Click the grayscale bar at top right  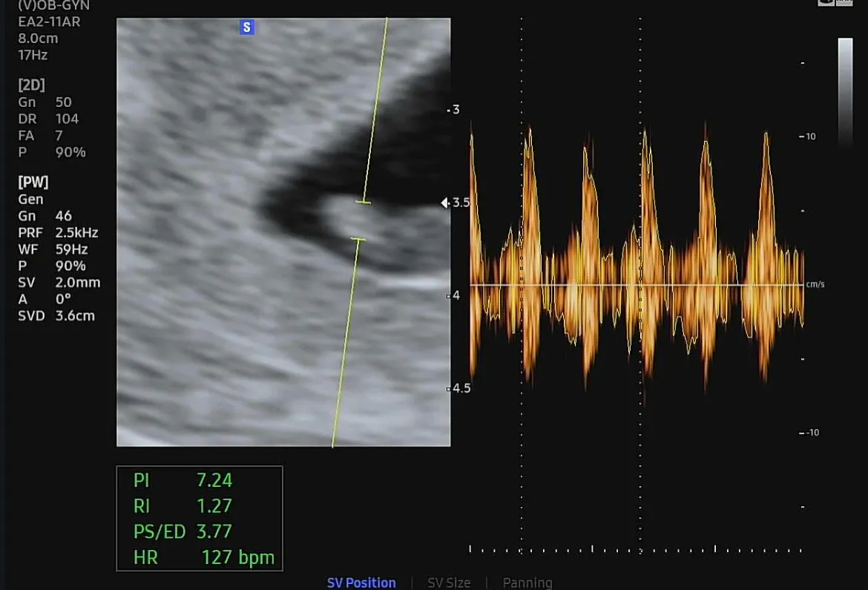(x=845, y=91)
